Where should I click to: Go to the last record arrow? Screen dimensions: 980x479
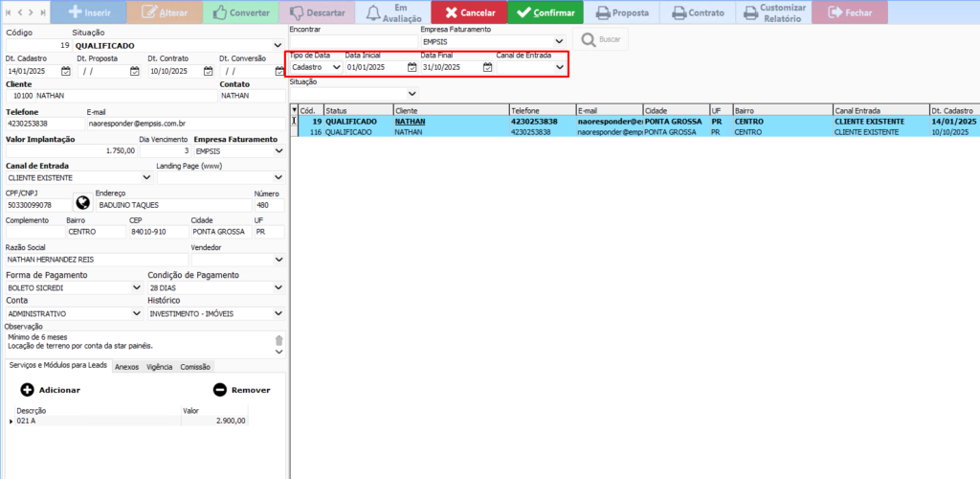coord(44,12)
